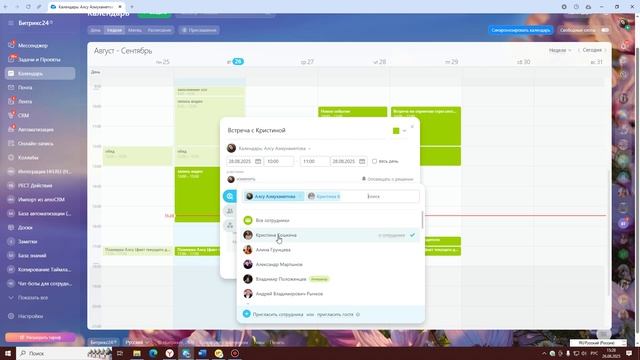640x360 pixels.
Task: Toggle the 'весь день' checkbox
Action: pos(374,161)
